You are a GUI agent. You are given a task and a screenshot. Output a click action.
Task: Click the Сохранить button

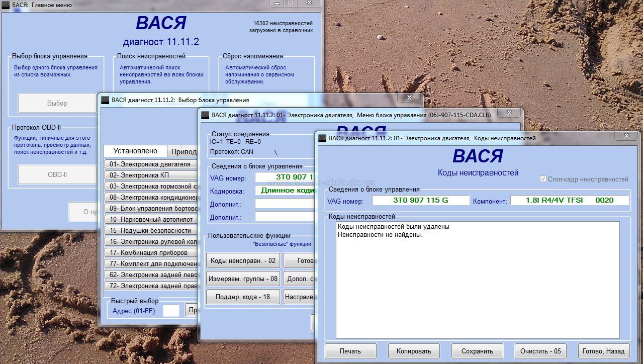coord(477,351)
